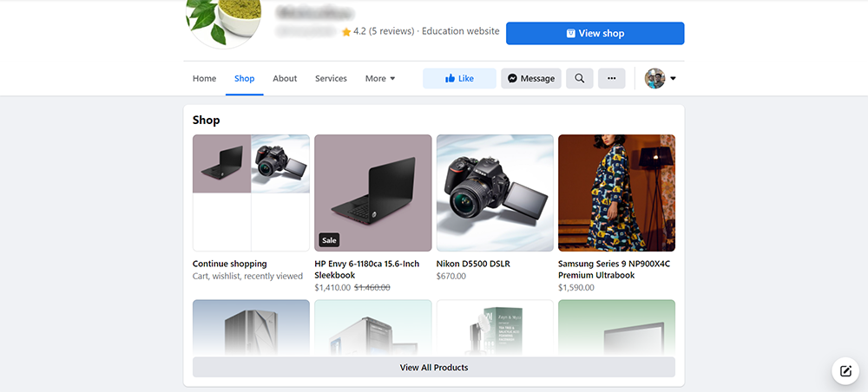Open the HP Envy 6-1180ca Sleekbook title

[x=367, y=269]
